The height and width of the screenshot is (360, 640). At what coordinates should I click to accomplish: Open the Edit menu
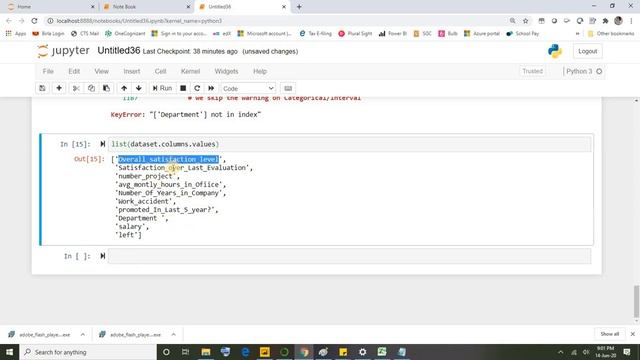click(x=74, y=71)
